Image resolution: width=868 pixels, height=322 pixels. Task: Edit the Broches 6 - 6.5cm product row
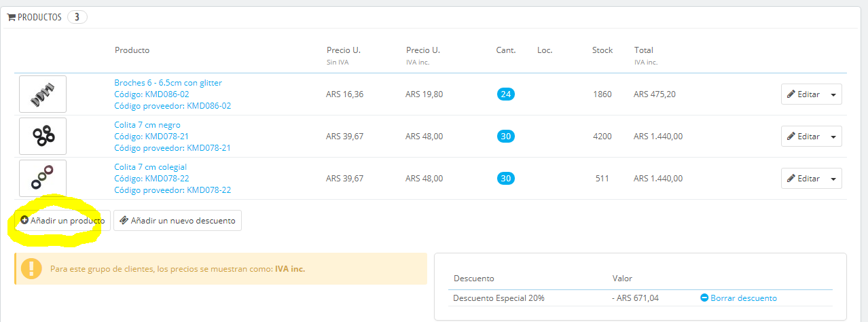[x=803, y=94]
